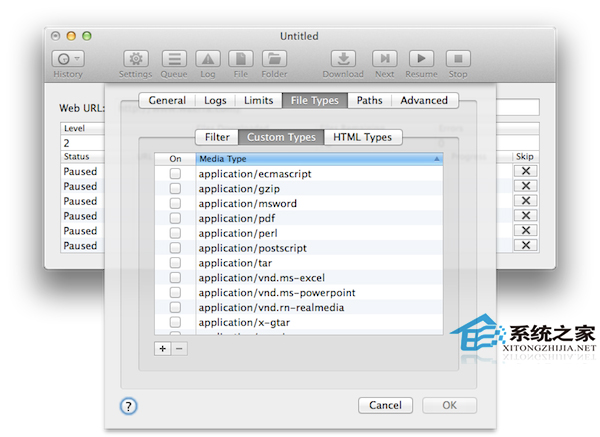The width and height of the screenshot is (600, 437).
Task: Confirm settings with OK
Action: [449, 406]
